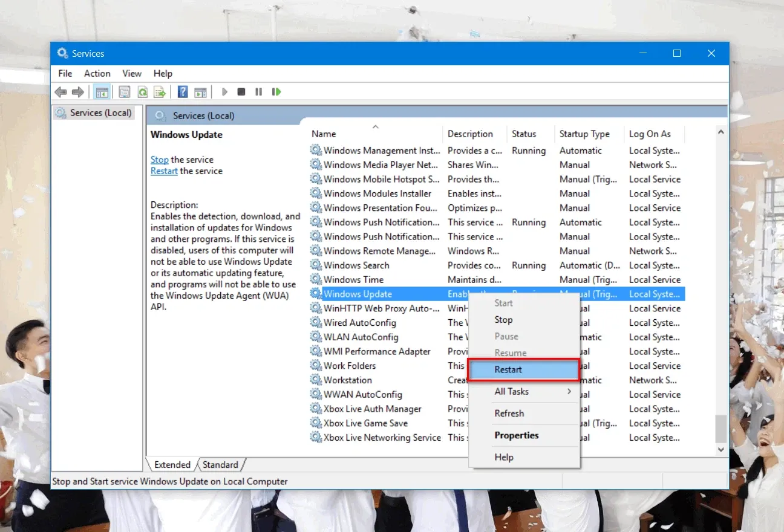The width and height of the screenshot is (784, 532).
Task: Select Services (Local) in the tree
Action: [x=94, y=112]
